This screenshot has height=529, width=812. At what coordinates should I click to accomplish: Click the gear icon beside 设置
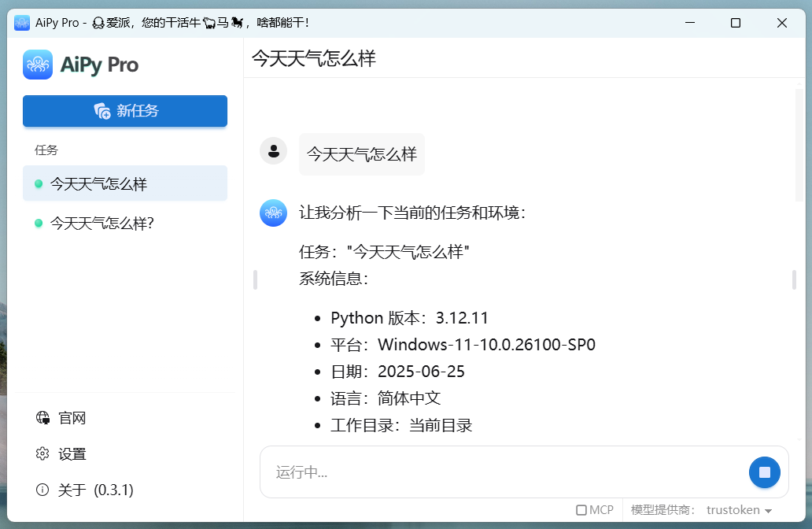[42, 454]
